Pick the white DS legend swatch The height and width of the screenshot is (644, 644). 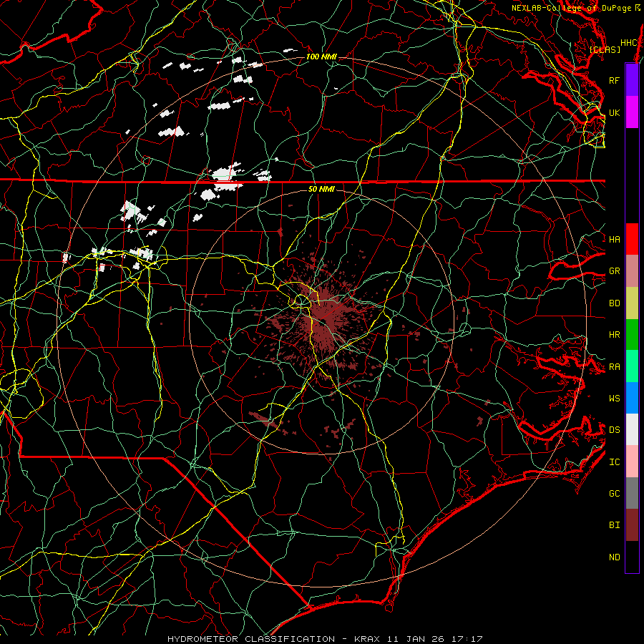tap(632, 429)
